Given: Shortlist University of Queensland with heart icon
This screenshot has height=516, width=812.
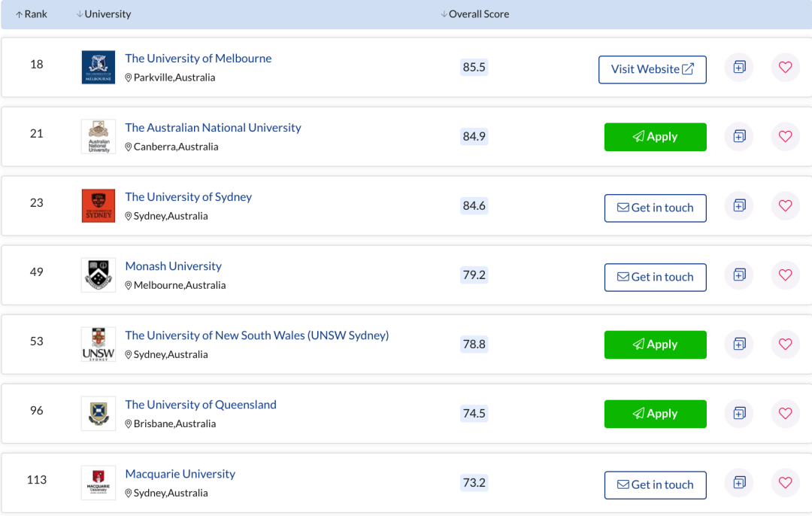Looking at the screenshot, I should pos(785,414).
